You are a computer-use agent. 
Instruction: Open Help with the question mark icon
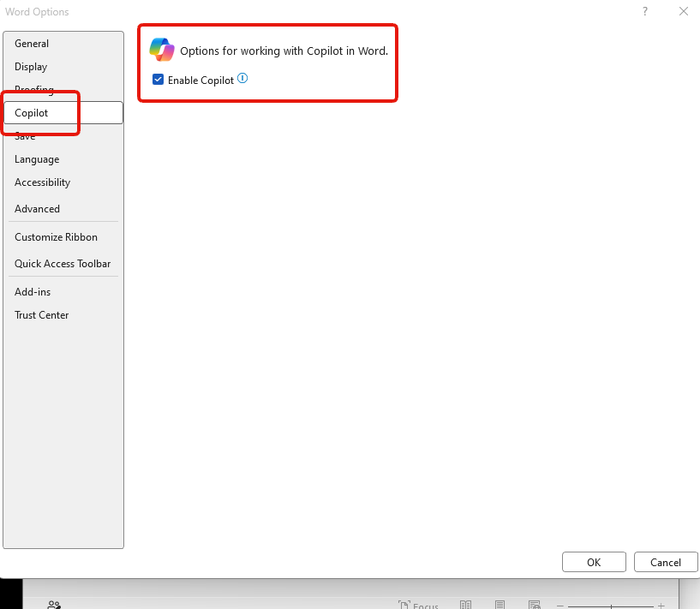(x=644, y=12)
